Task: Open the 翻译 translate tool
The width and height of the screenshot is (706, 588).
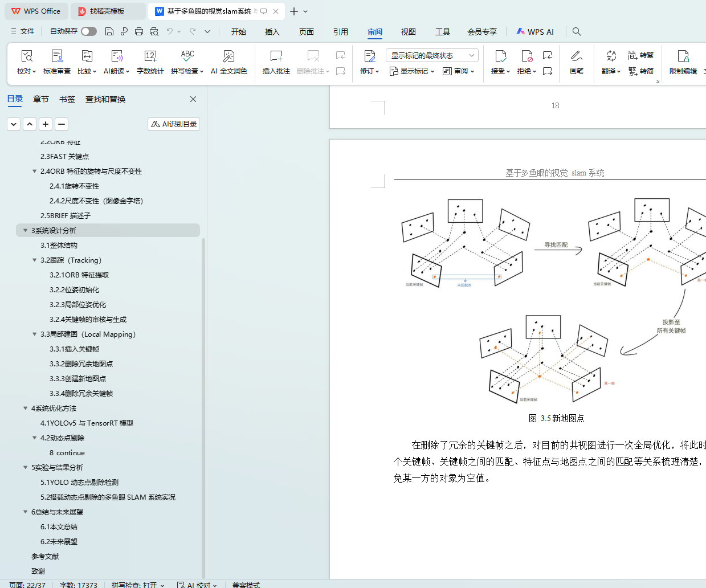Action: tap(611, 62)
